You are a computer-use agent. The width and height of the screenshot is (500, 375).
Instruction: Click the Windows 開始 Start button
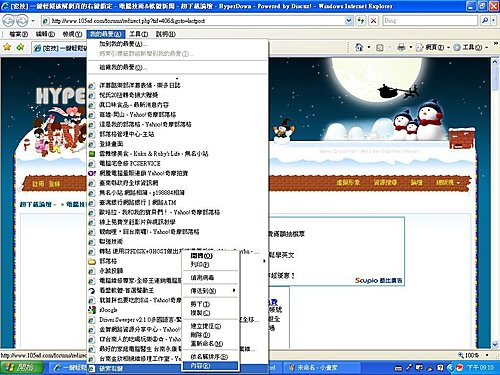[x=22, y=368]
